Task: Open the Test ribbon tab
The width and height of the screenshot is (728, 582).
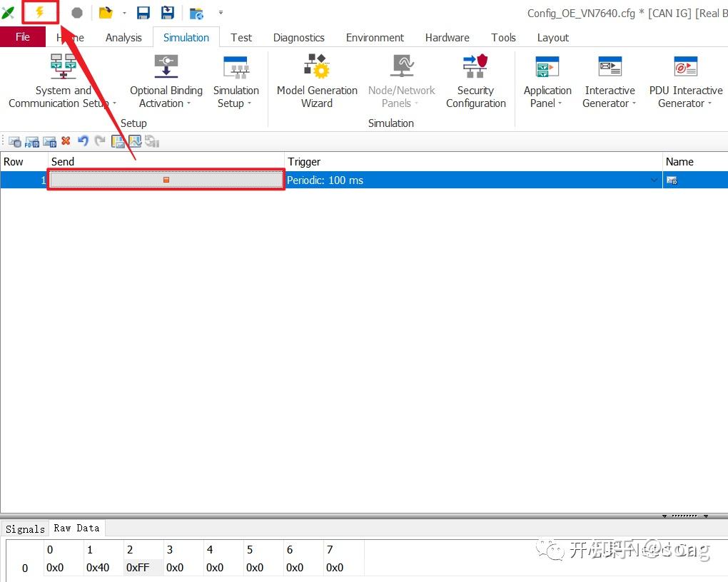Action: coord(241,38)
